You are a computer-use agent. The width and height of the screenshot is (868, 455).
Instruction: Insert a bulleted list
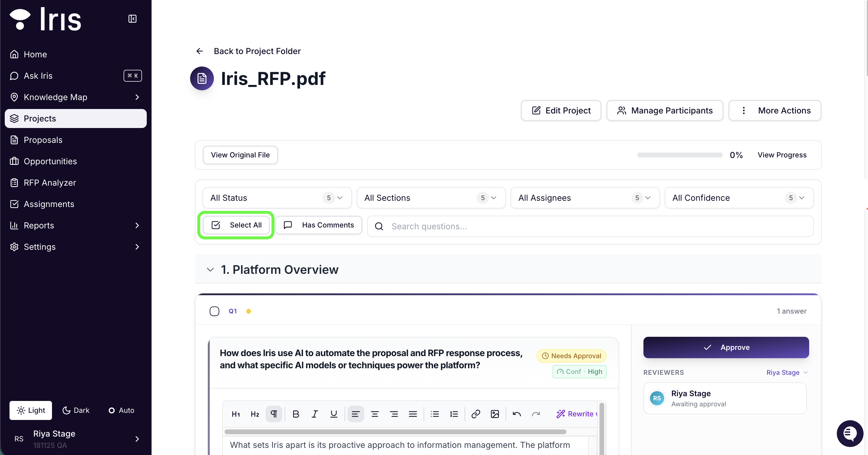(435, 414)
